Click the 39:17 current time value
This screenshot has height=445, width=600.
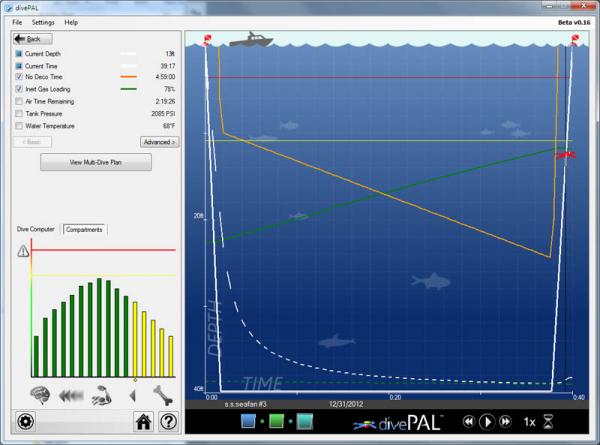(168, 66)
